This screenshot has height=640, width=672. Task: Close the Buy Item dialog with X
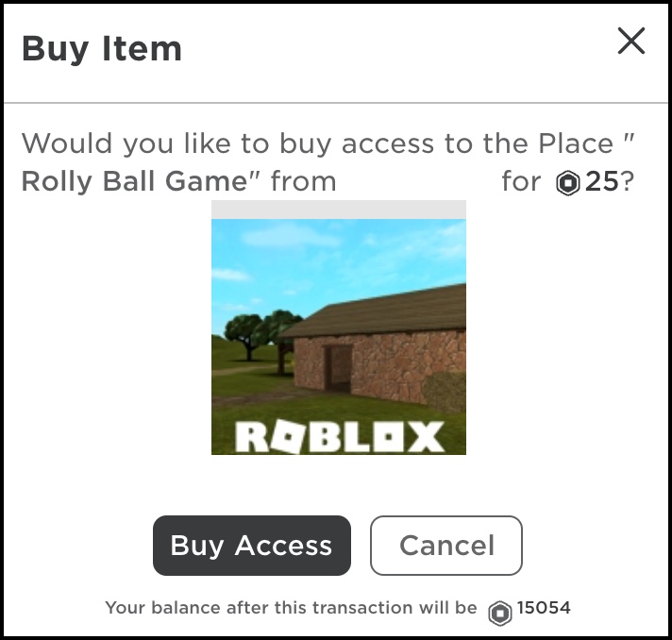pyautogui.click(x=630, y=41)
